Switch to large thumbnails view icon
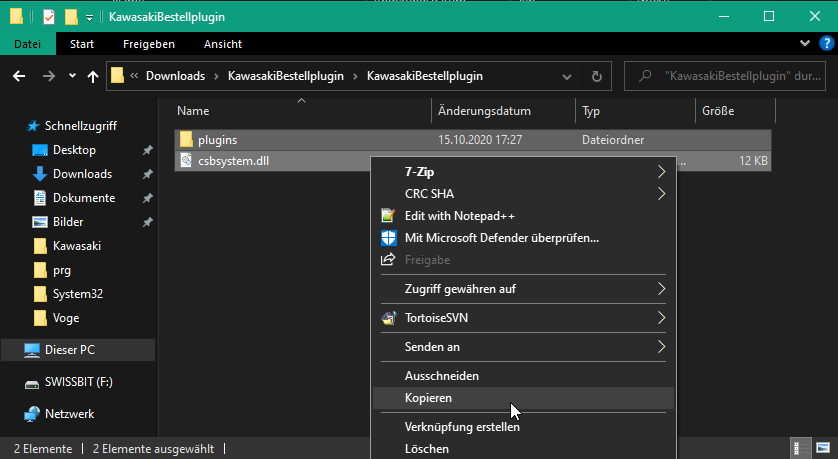Viewport: 838px width, 459px height. [x=823, y=448]
